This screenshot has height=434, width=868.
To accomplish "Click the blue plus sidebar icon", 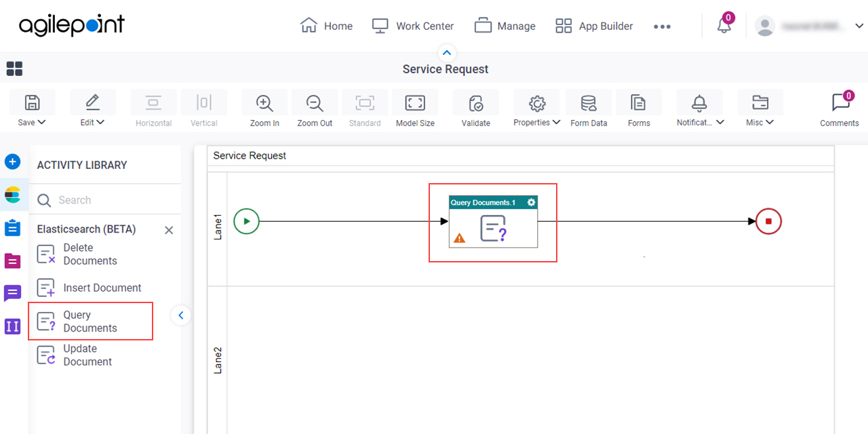I will tap(12, 162).
